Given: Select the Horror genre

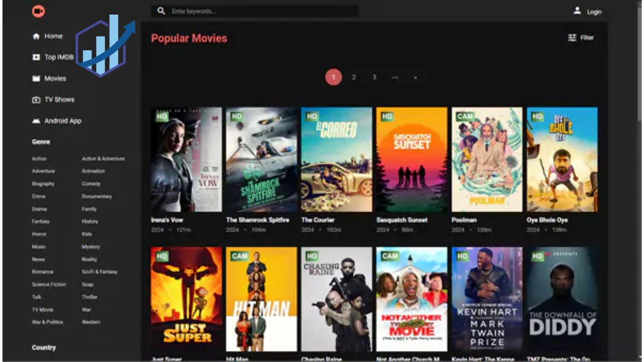Looking at the screenshot, I should (x=39, y=234).
